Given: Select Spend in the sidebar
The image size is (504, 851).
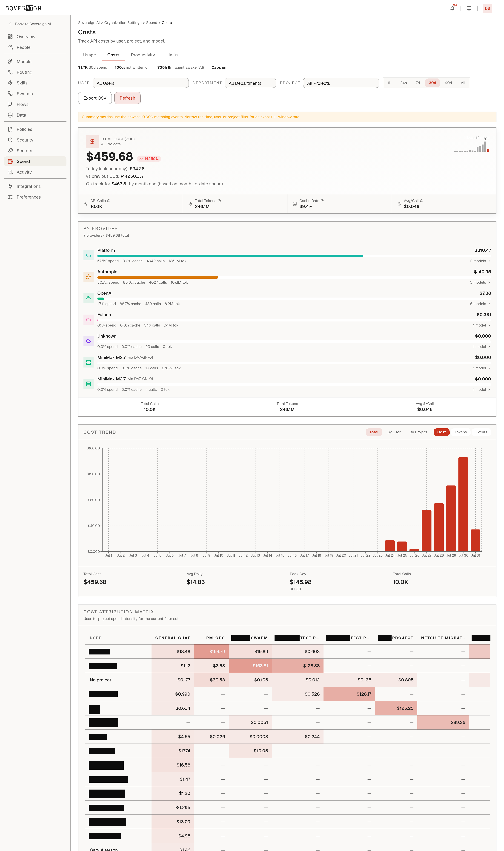Looking at the screenshot, I should pyautogui.click(x=35, y=161).
